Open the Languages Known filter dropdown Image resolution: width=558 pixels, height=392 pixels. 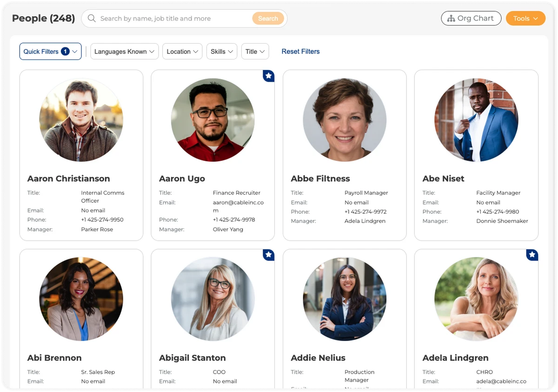point(124,52)
